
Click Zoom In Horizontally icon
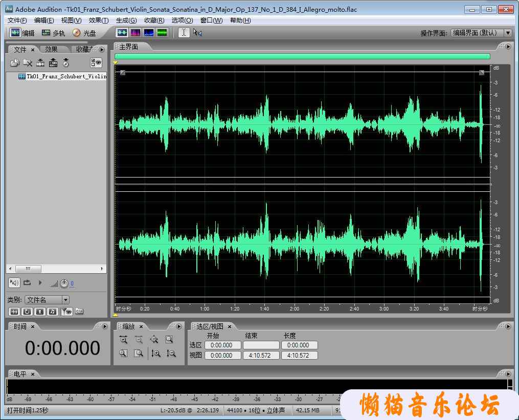pyautogui.click(x=123, y=340)
